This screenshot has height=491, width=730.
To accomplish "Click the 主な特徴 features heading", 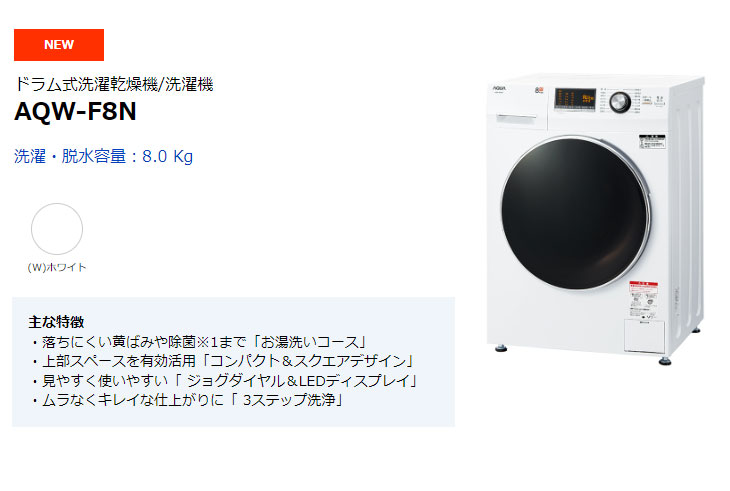I will pyautogui.click(x=56, y=322).
